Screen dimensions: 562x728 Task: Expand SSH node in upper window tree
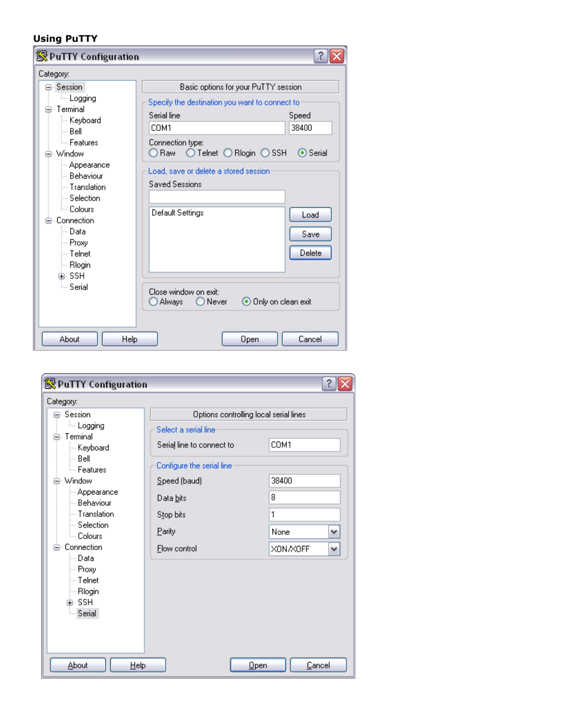click(x=62, y=276)
